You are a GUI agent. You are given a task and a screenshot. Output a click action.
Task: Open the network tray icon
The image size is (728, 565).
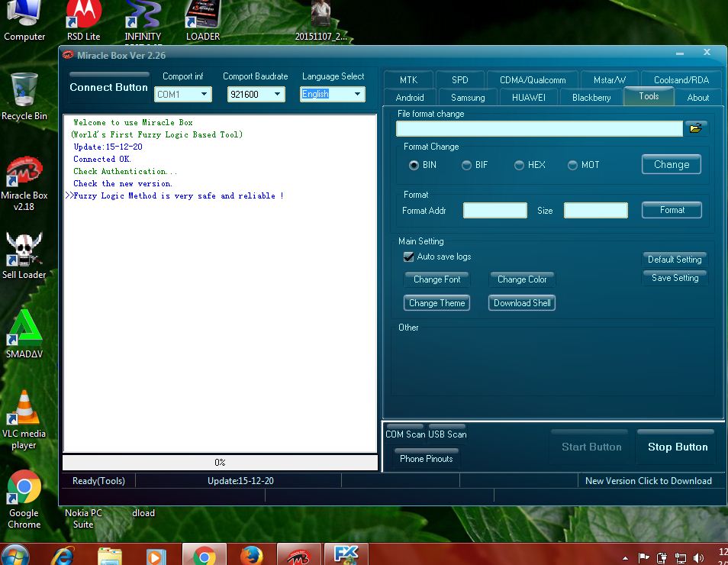pyautogui.click(x=680, y=557)
